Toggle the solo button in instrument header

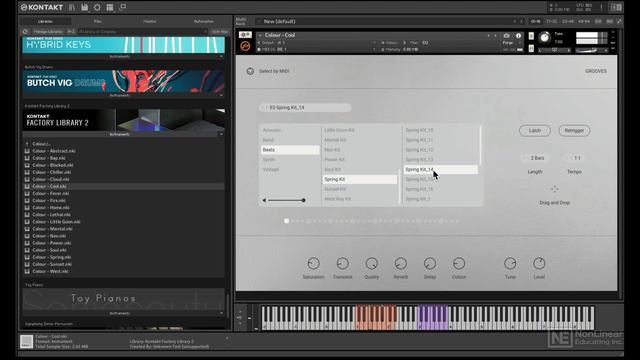(x=531, y=36)
